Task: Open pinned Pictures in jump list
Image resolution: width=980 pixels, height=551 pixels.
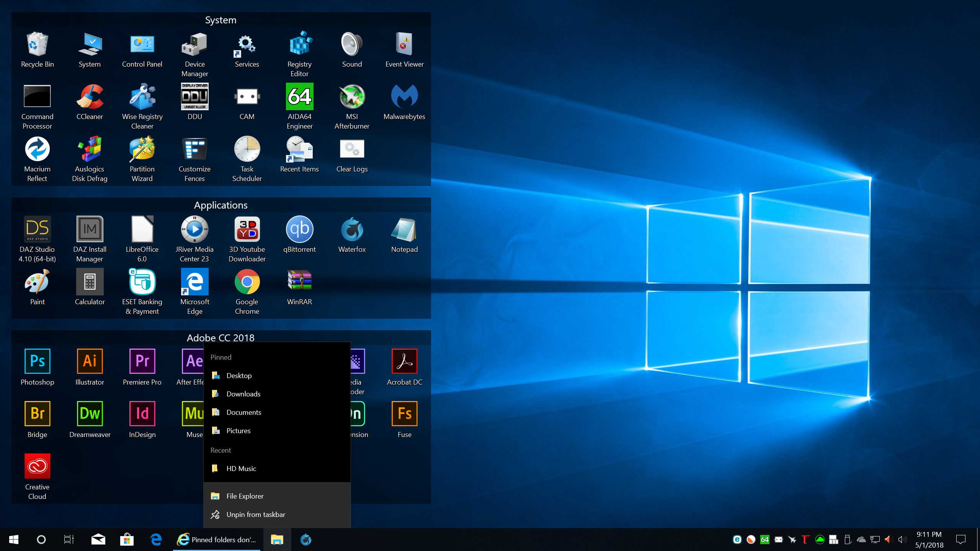Action: coord(277,430)
